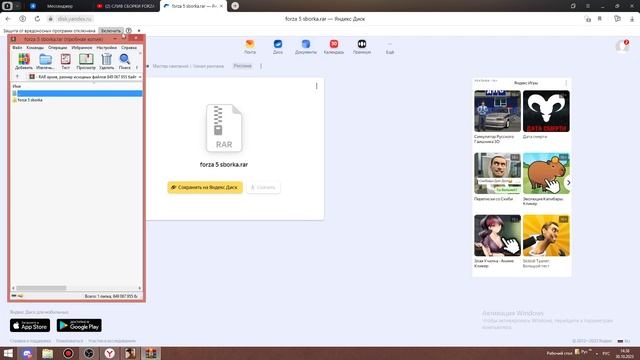Open WinRAR archive path dropdown
The height and width of the screenshot is (360, 640).
coord(140,77)
